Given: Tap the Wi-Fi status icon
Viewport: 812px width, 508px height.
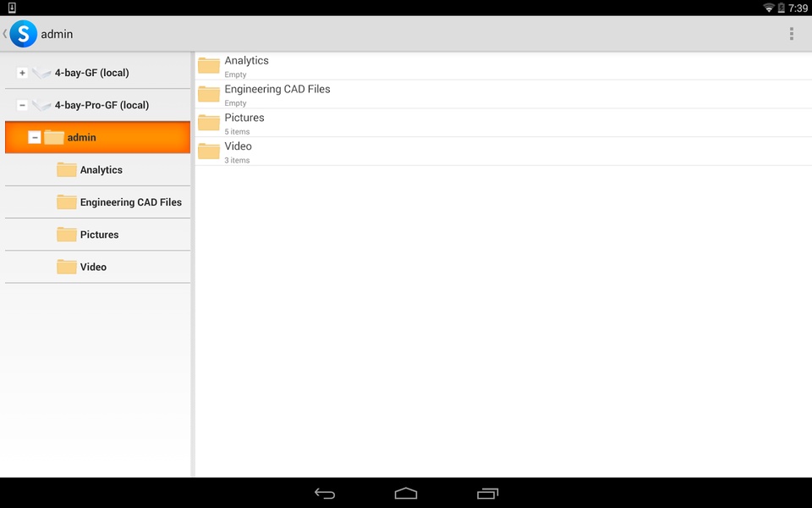Looking at the screenshot, I should [x=769, y=8].
